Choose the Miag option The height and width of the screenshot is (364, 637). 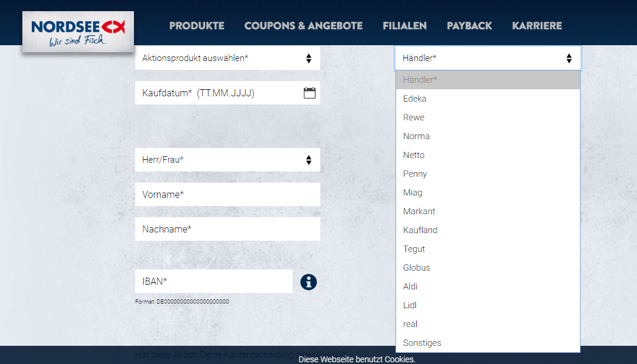[488, 193]
